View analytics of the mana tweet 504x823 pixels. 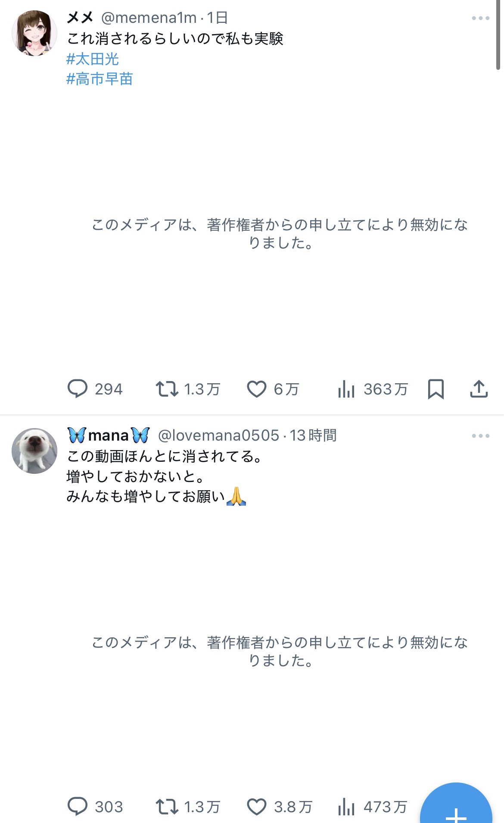(346, 807)
